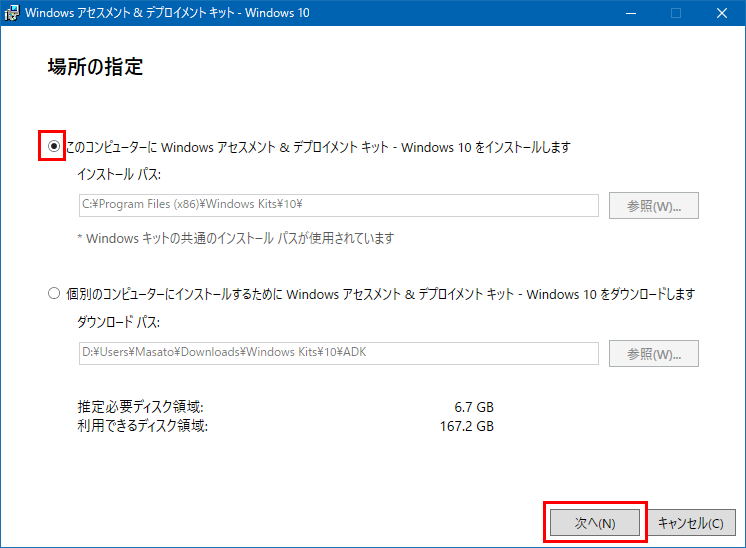This screenshot has height=548, width=746.
Task: Click the 利用できるディスク領域: label
Action: click(143, 425)
